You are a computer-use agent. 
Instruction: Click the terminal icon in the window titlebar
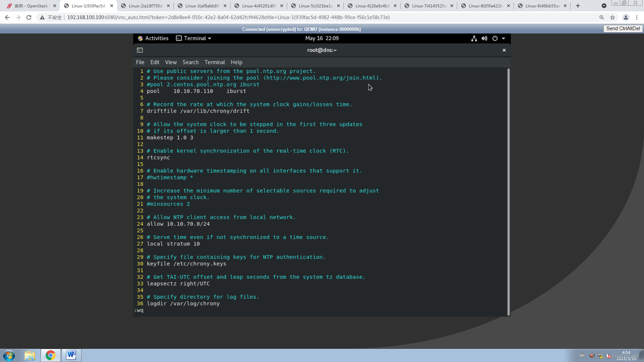[x=140, y=50]
